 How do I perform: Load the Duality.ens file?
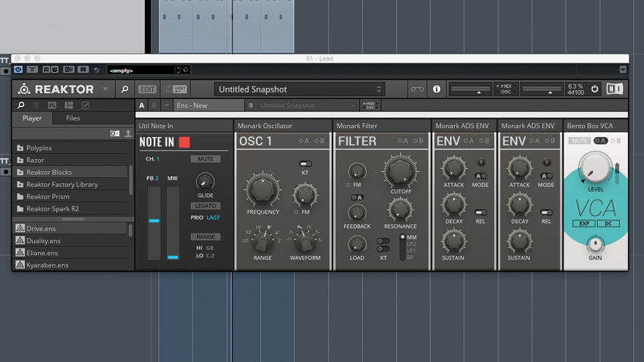point(70,241)
